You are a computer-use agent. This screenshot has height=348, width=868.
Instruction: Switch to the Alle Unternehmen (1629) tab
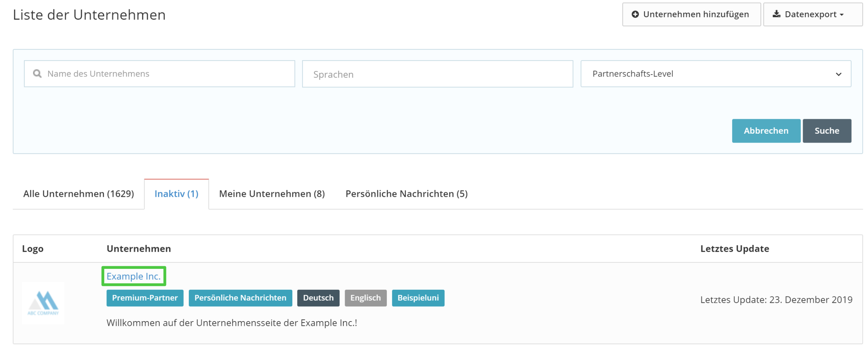click(78, 194)
